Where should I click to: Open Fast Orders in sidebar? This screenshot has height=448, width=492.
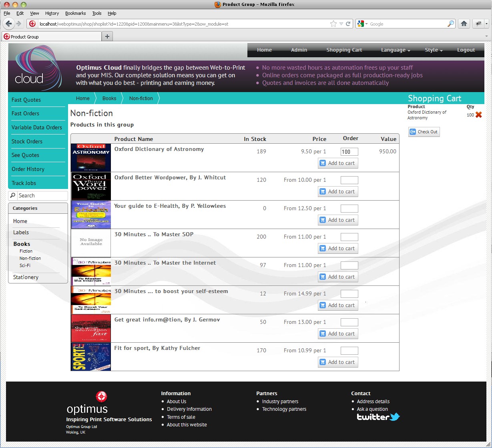click(25, 113)
